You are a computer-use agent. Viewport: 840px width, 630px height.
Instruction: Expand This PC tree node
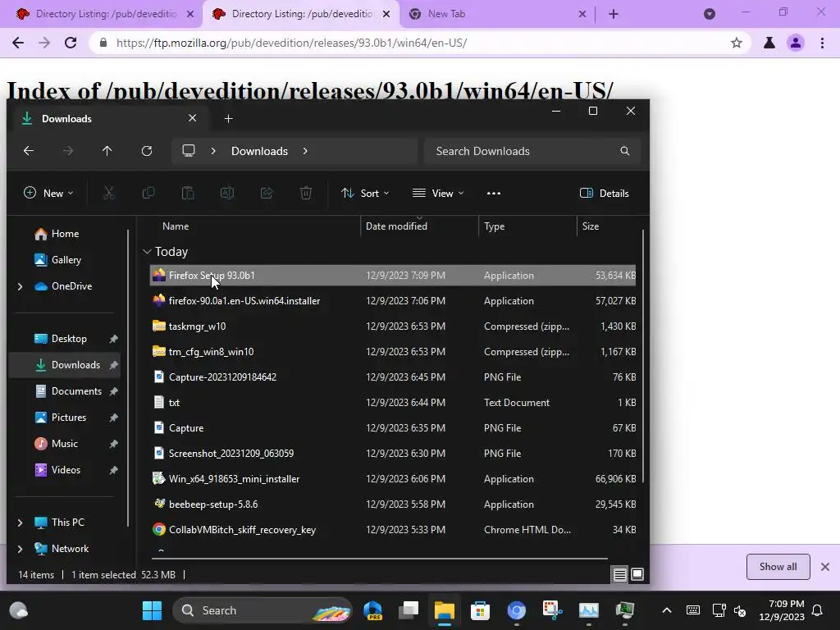[x=20, y=523]
